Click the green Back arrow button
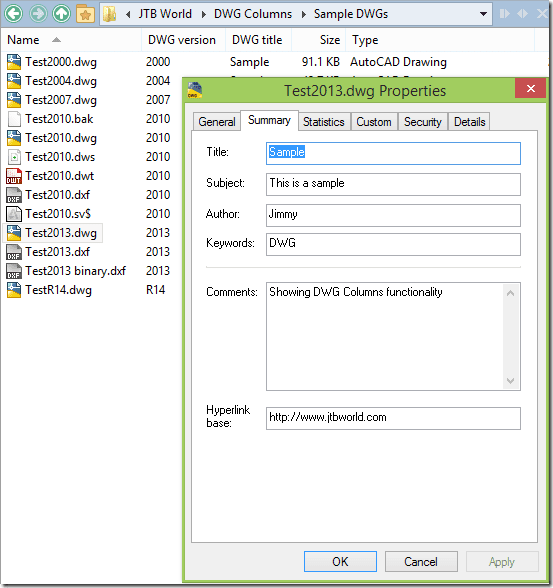Screen dimensions: 553x588 pyautogui.click(x=13, y=14)
